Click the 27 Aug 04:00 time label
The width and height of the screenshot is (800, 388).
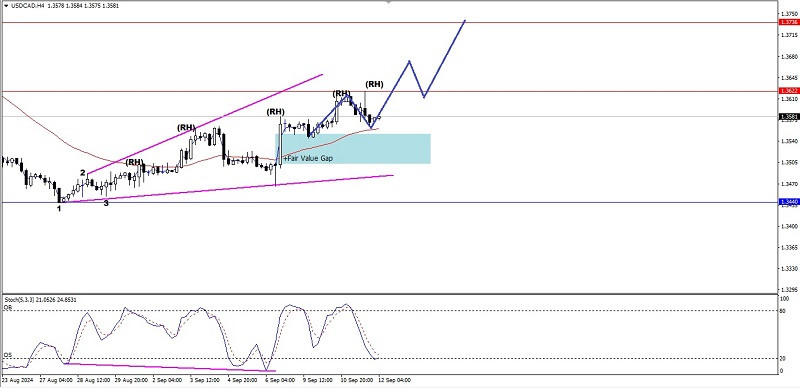pyautogui.click(x=55, y=380)
